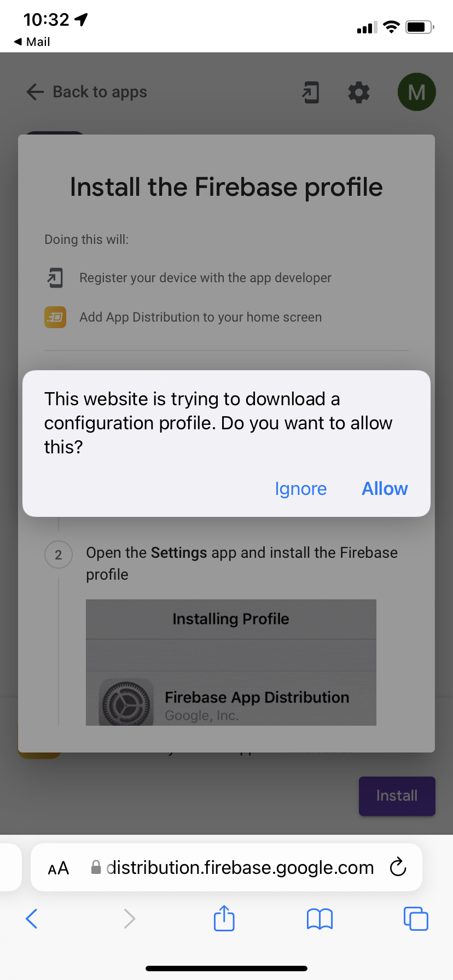Return to Mail app via breadcrumb

pos(32,42)
